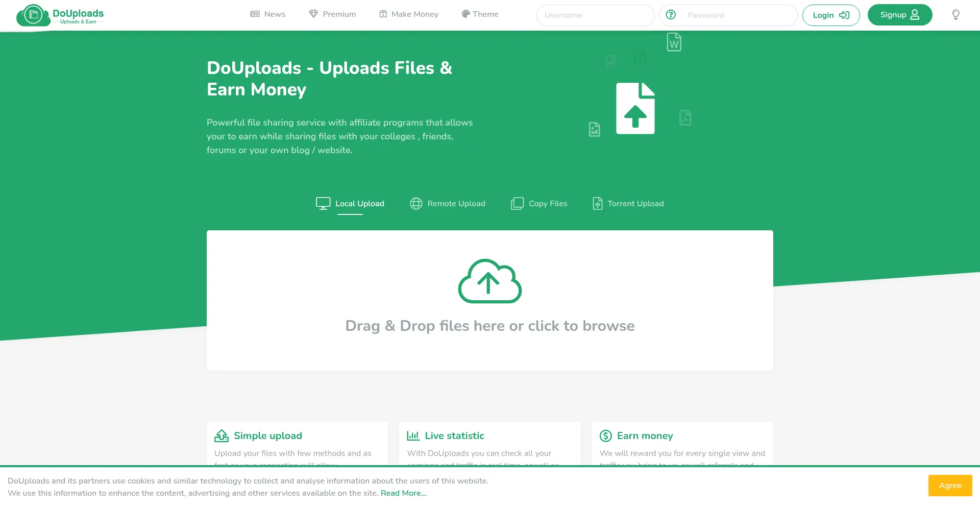Image resolution: width=980 pixels, height=507 pixels.
Task: Click the Signup button
Action: point(900,15)
